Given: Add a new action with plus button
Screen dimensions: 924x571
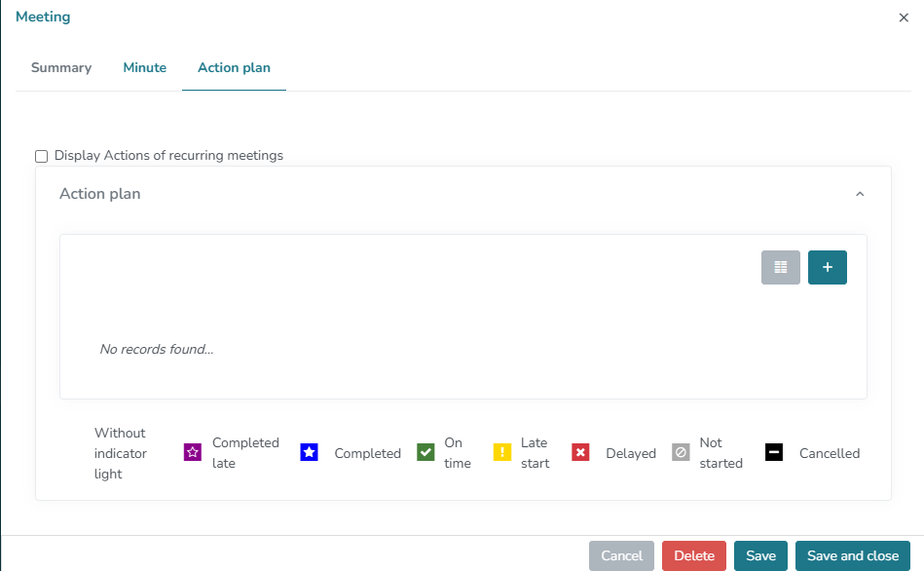Looking at the screenshot, I should tap(827, 267).
